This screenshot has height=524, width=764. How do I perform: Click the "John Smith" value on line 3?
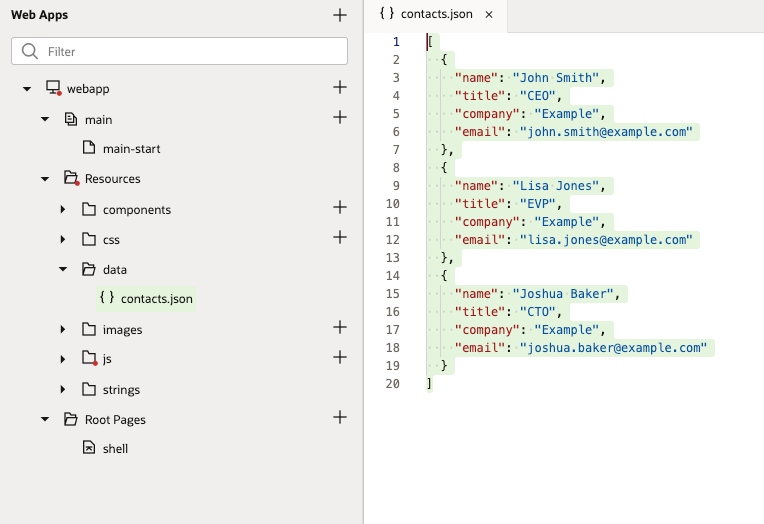(555, 78)
